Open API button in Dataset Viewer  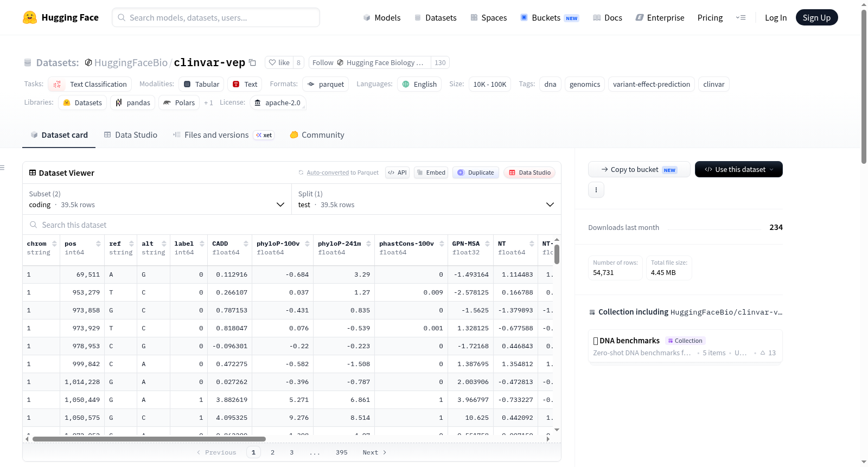pos(397,172)
